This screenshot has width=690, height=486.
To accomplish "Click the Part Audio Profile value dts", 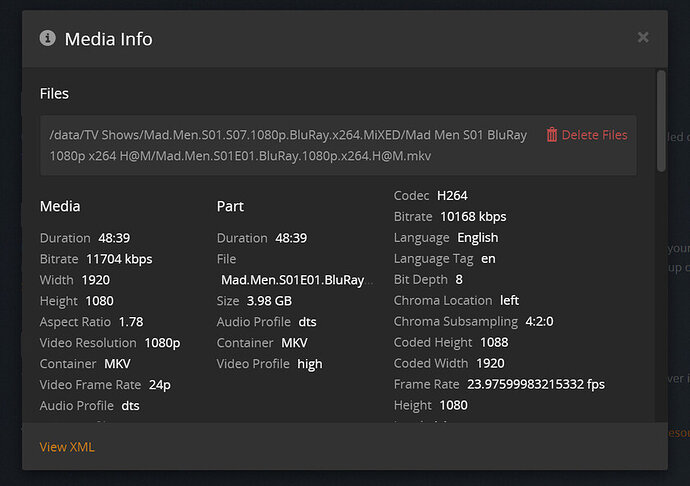I will pyautogui.click(x=308, y=322).
